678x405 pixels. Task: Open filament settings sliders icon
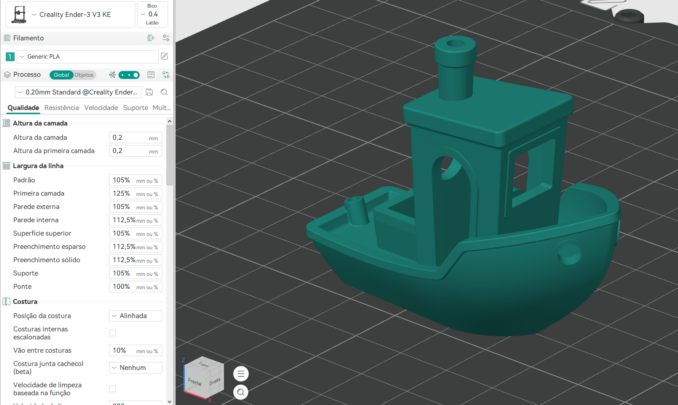(166, 38)
